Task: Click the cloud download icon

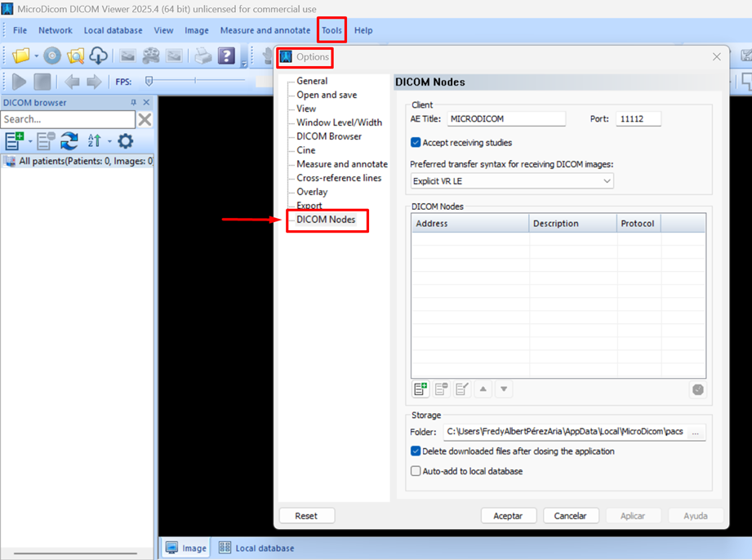Action: tap(98, 56)
